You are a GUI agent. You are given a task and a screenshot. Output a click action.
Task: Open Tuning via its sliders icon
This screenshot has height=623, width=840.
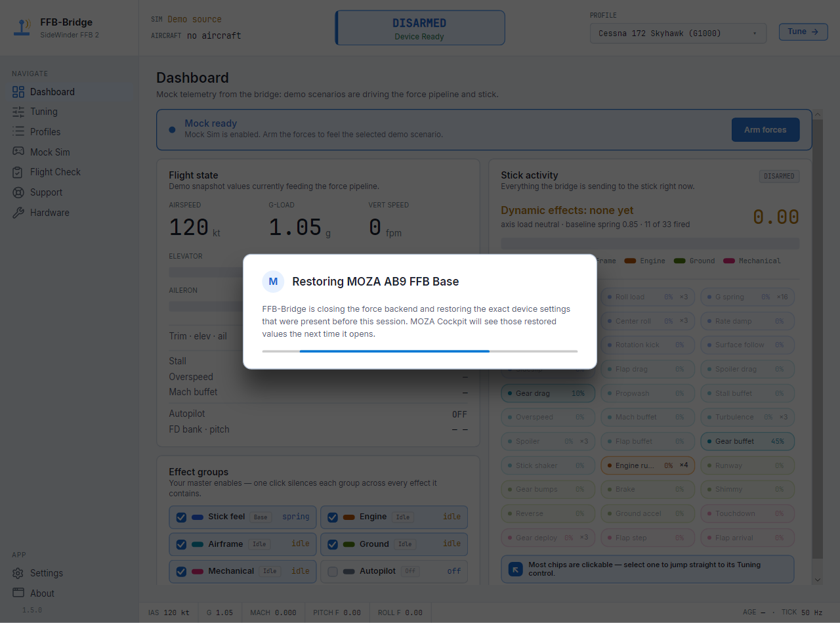pos(18,112)
